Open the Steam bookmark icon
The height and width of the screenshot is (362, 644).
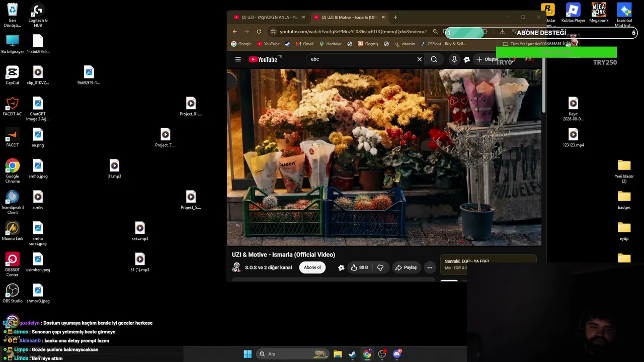287,44
